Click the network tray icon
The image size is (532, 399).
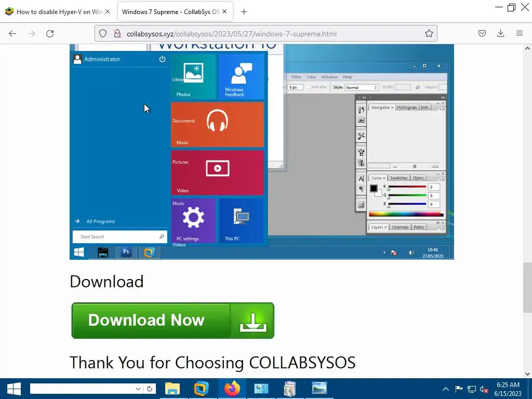coord(472,389)
